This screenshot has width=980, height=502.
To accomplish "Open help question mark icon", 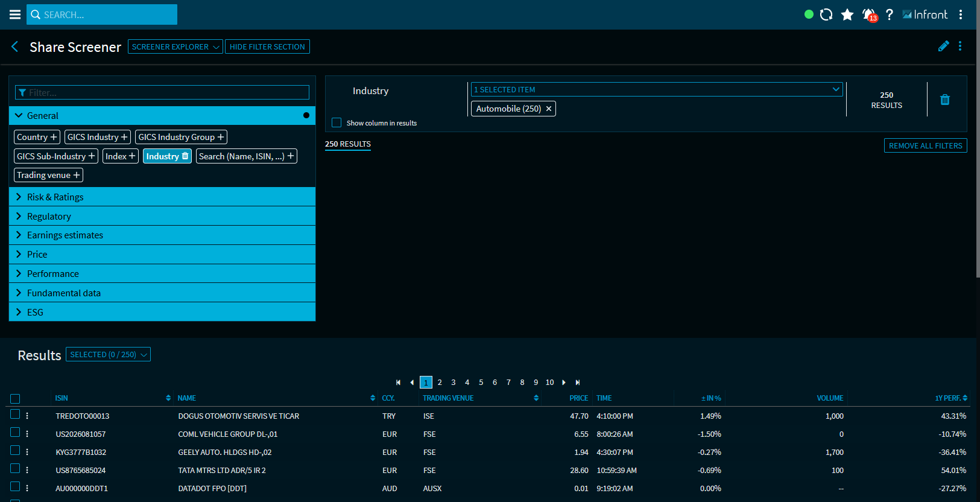I will coord(889,14).
